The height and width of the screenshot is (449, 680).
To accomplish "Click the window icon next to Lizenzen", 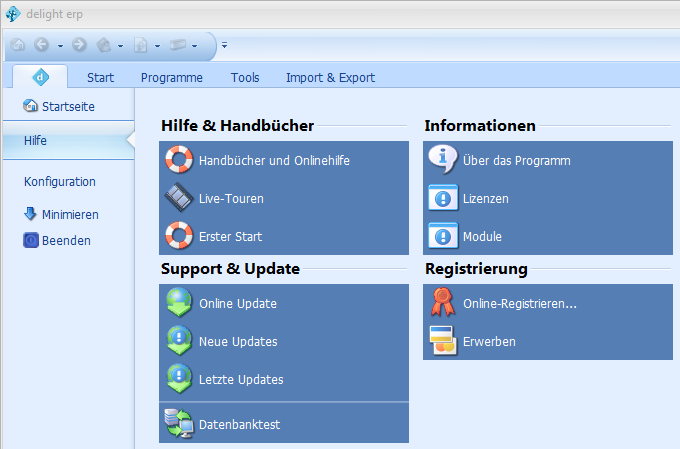I will [x=443, y=198].
